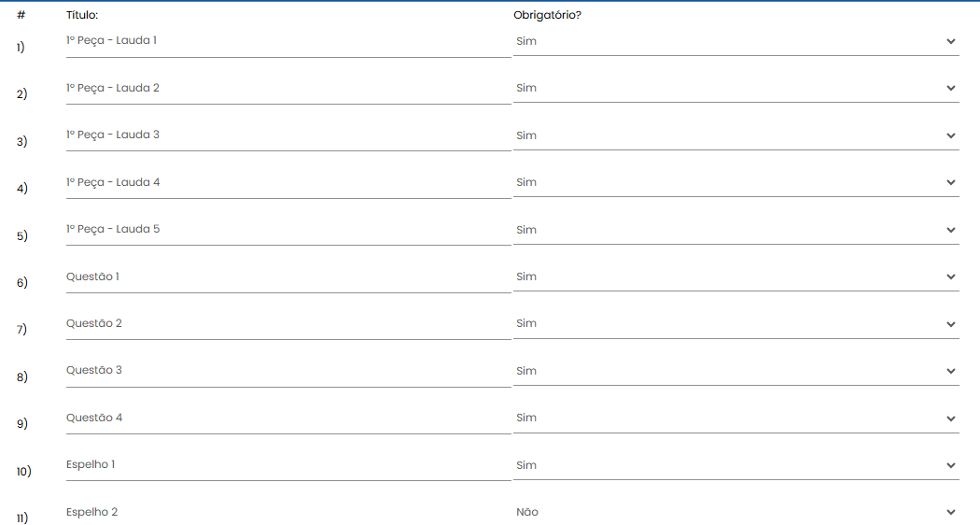Open the Obrigatório dropdown for Questão 1
Viewport: 980px width, 525px height.
(x=736, y=277)
